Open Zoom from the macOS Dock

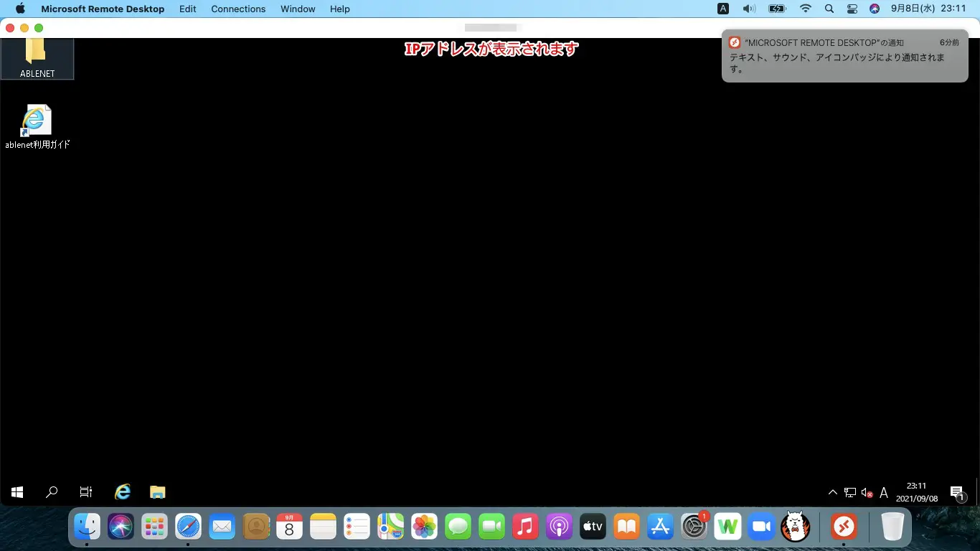(x=760, y=527)
